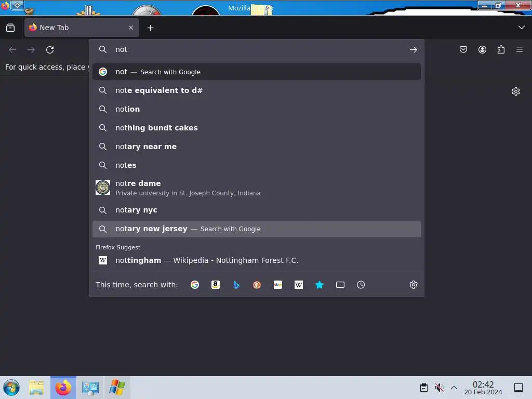The image size is (532, 399).
Task: Open Save to Pocket icon
Action: point(463,49)
